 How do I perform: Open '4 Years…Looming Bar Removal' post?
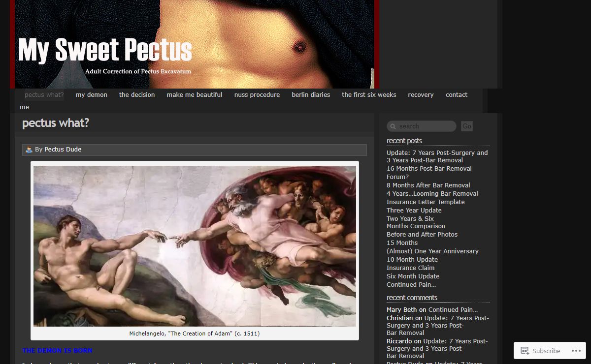tap(432, 194)
